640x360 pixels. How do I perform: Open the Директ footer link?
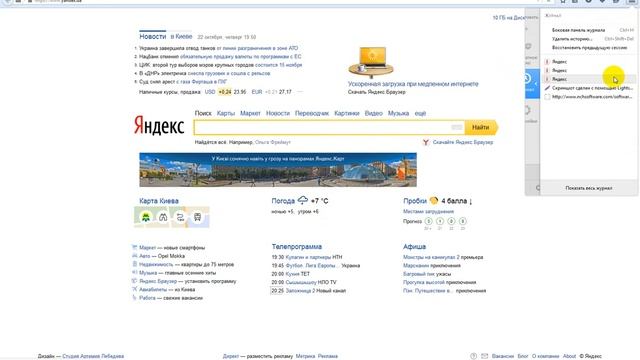[231, 356]
